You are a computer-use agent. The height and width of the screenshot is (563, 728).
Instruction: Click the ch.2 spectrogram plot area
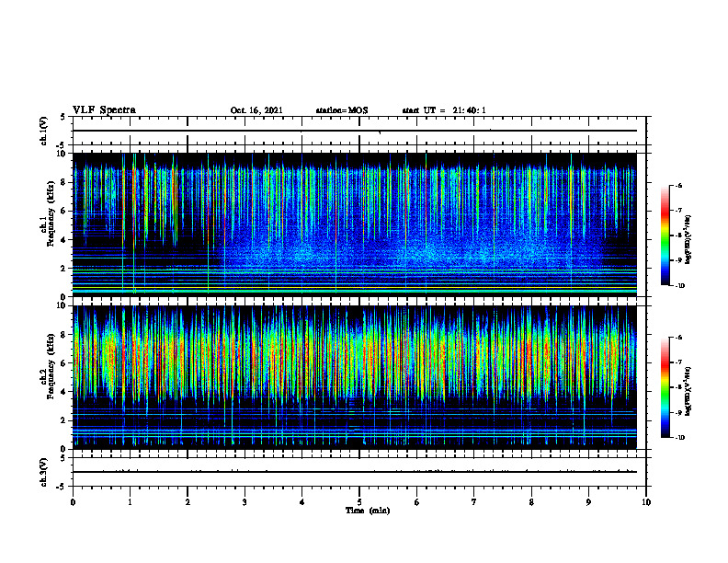click(x=355, y=377)
